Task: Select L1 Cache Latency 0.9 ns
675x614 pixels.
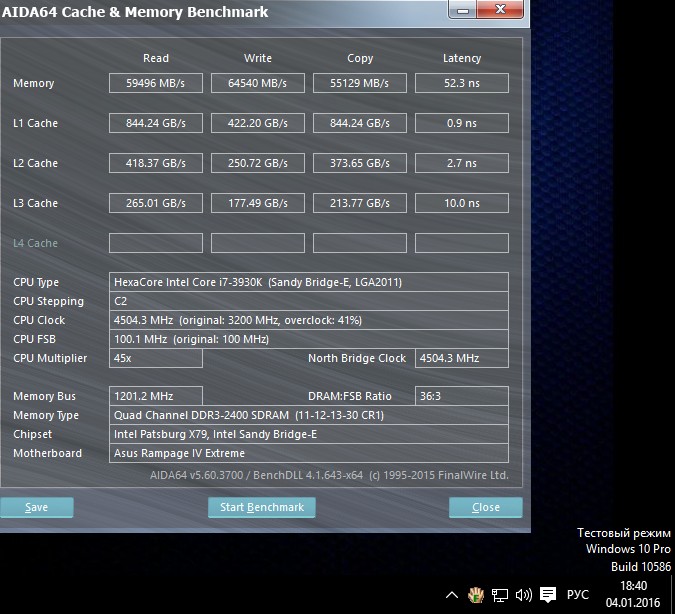Action: tap(462, 123)
